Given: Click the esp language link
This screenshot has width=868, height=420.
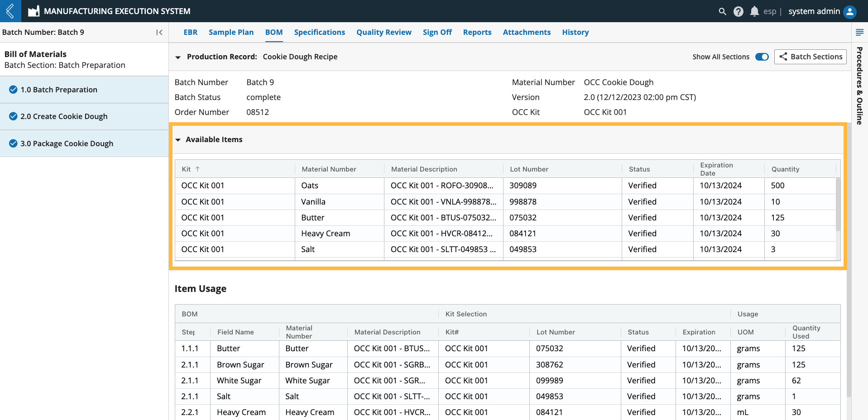Looking at the screenshot, I should (769, 11).
